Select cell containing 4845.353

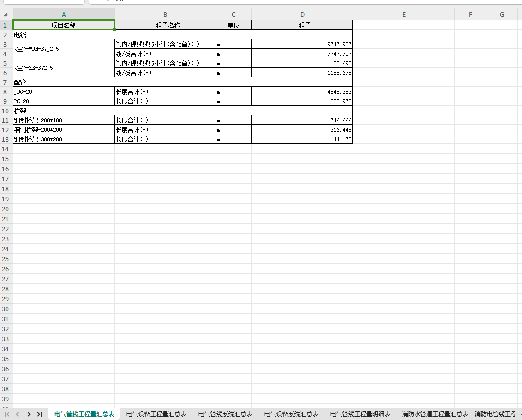pyautogui.click(x=302, y=92)
